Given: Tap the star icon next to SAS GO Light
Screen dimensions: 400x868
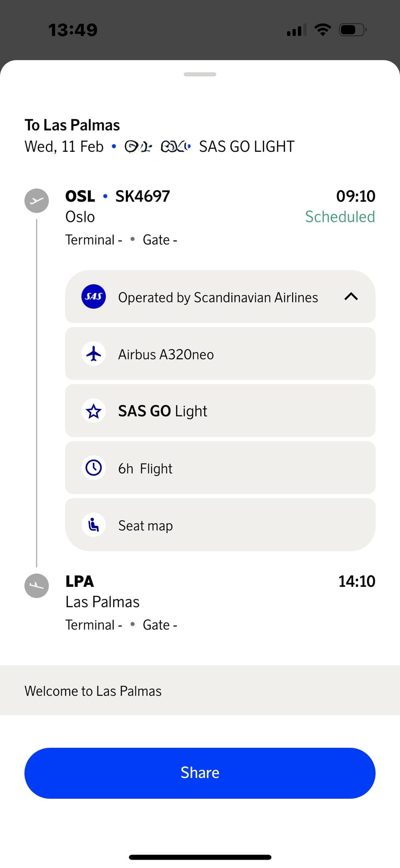Looking at the screenshot, I should pyautogui.click(x=93, y=411).
